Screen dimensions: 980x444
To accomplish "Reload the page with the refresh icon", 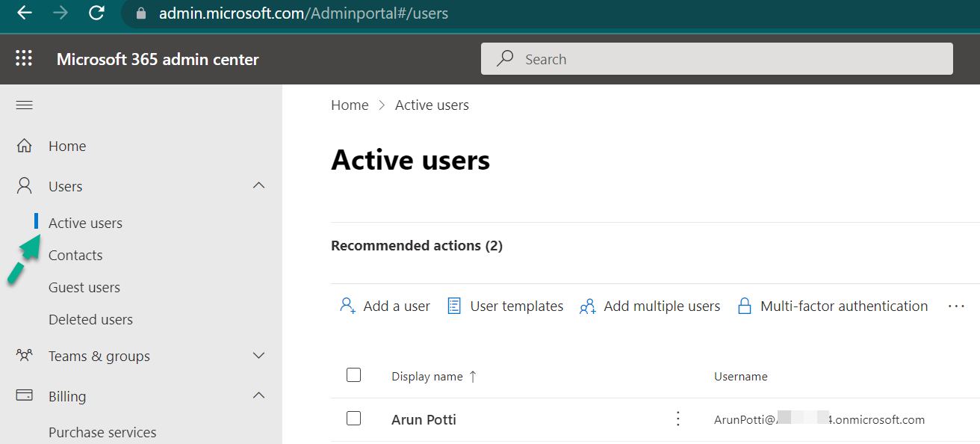I will 96,13.
